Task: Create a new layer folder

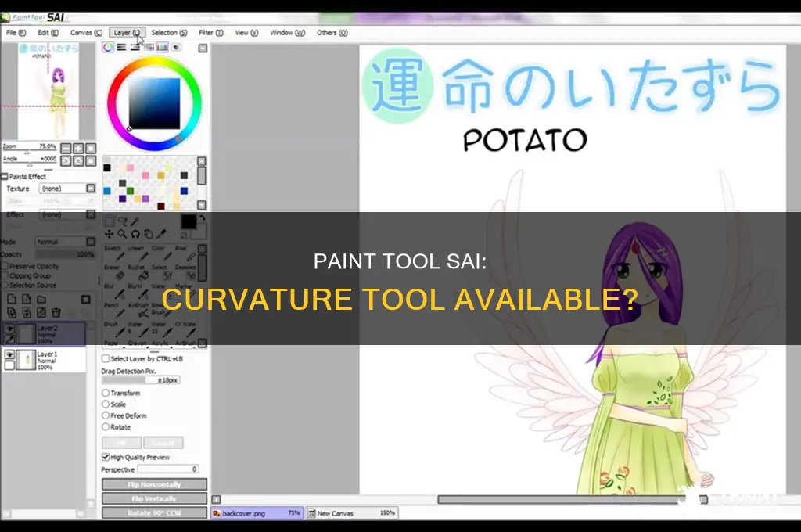Action: 41,299
